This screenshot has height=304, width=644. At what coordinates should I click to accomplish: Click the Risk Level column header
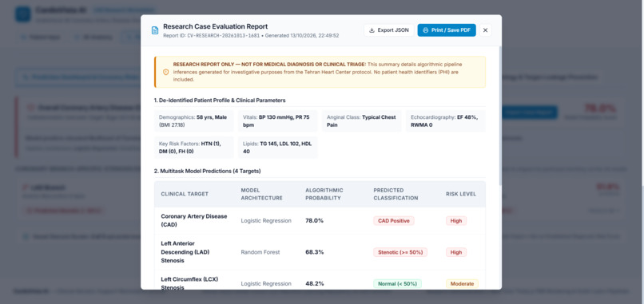(x=461, y=194)
